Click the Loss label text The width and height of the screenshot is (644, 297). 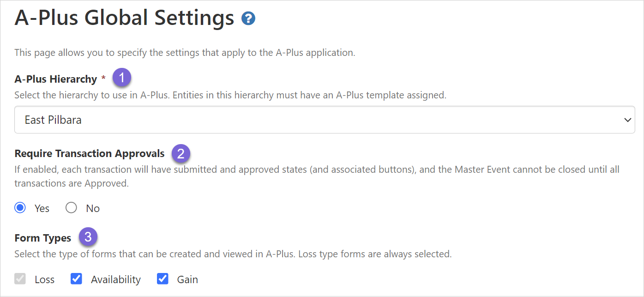click(x=44, y=279)
